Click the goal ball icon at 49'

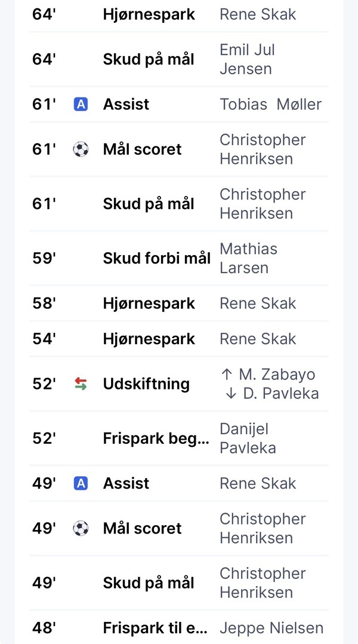tap(81, 528)
